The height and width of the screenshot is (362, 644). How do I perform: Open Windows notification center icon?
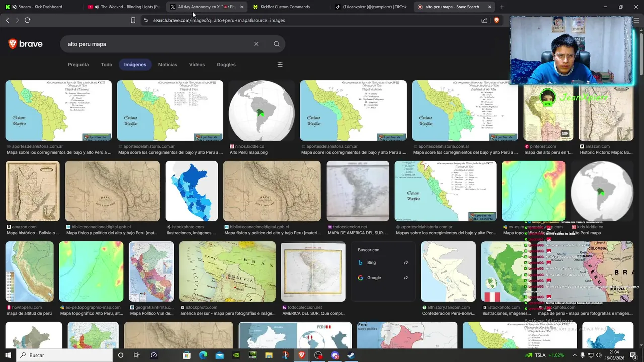tap(633, 355)
